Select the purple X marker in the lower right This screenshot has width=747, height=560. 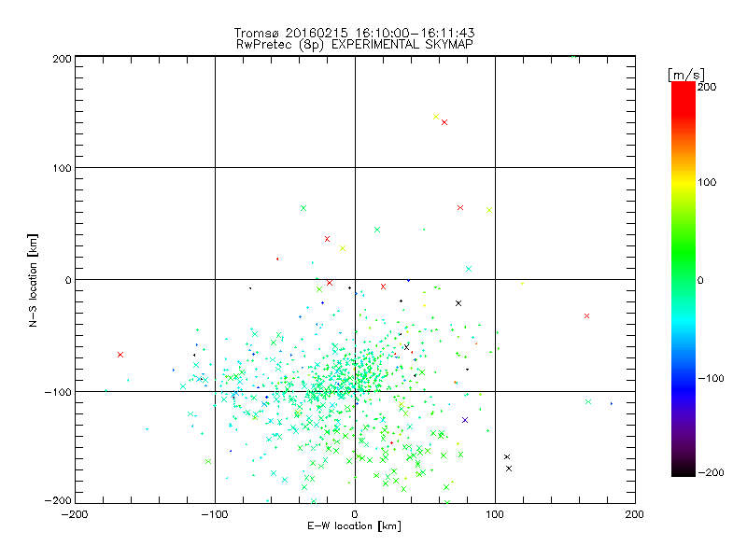pos(465,420)
